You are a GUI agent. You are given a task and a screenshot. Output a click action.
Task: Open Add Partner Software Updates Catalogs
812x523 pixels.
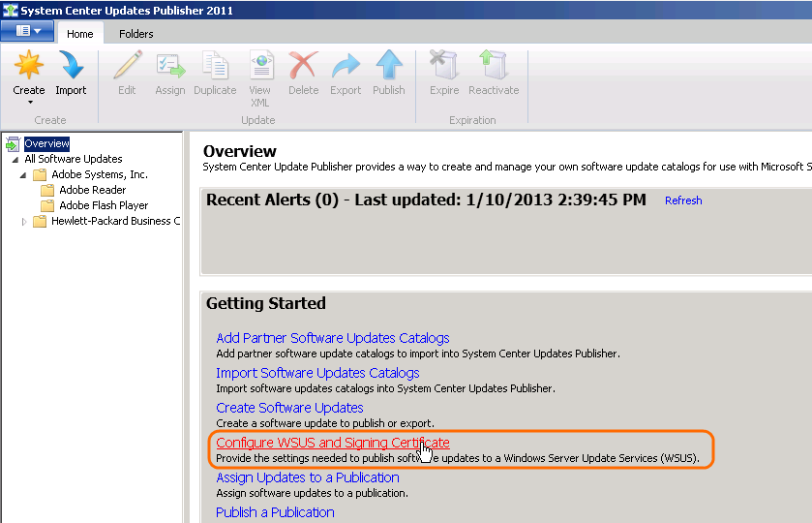coord(332,338)
